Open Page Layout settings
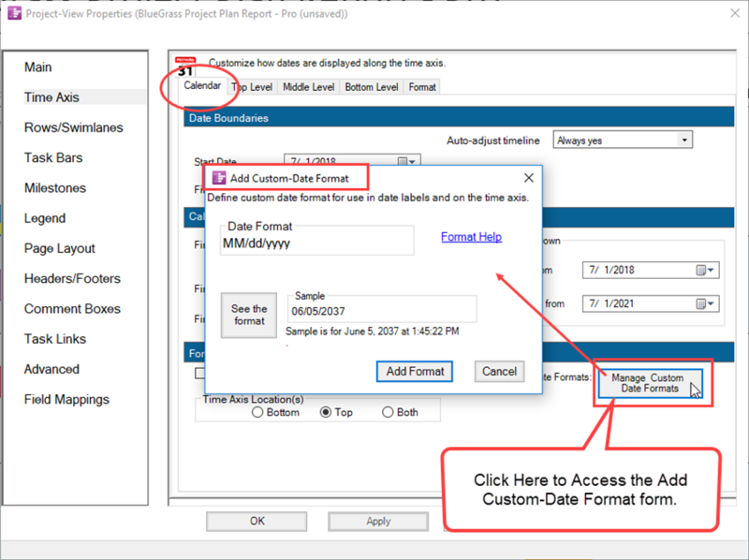Viewport: 749px width, 560px height. coord(60,248)
